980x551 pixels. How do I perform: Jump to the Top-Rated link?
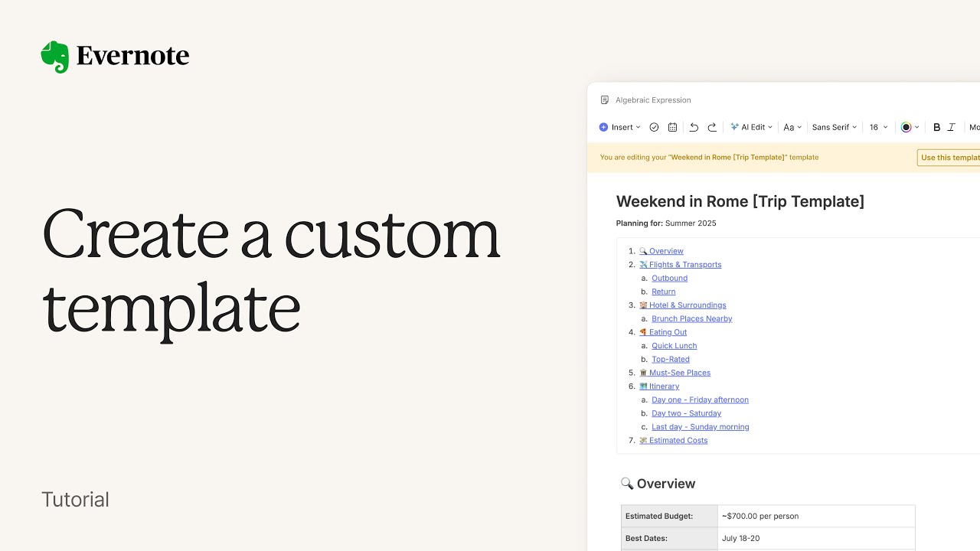click(671, 359)
